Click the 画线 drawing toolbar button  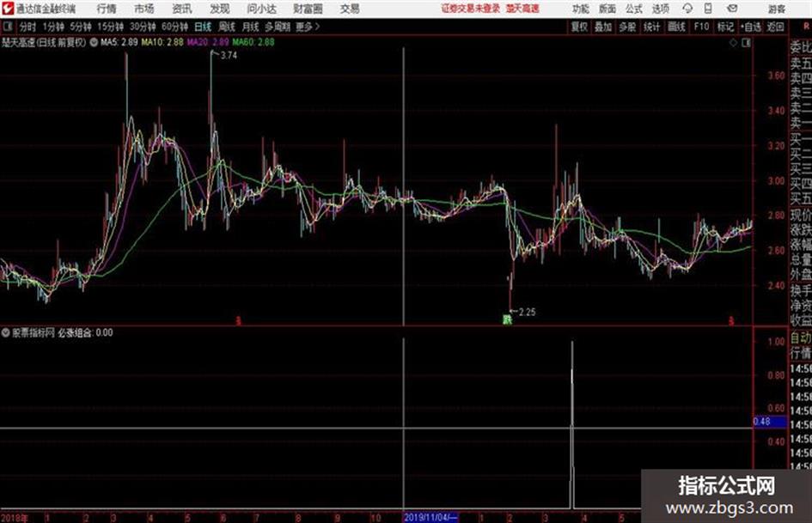[x=676, y=27]
